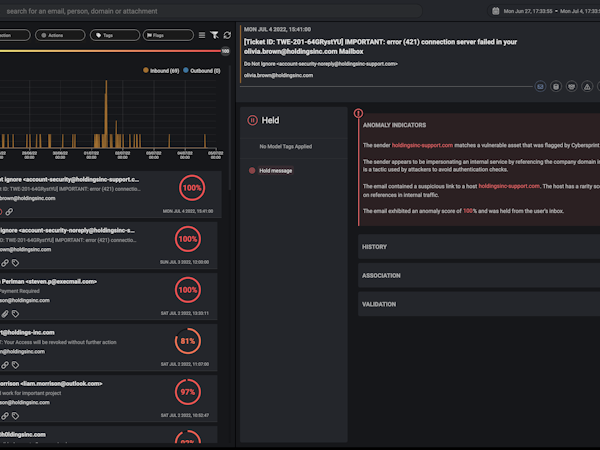This screenshot has width=600, height=450.
Task: Click the tag icon on the Perlman email
Action: [15, 314]
